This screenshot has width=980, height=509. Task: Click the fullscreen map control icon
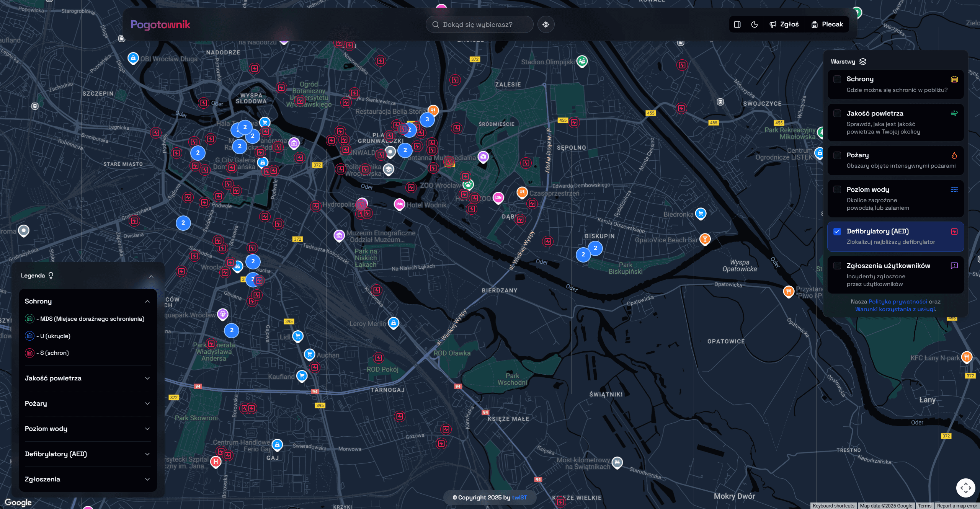(x=965, y=488)
